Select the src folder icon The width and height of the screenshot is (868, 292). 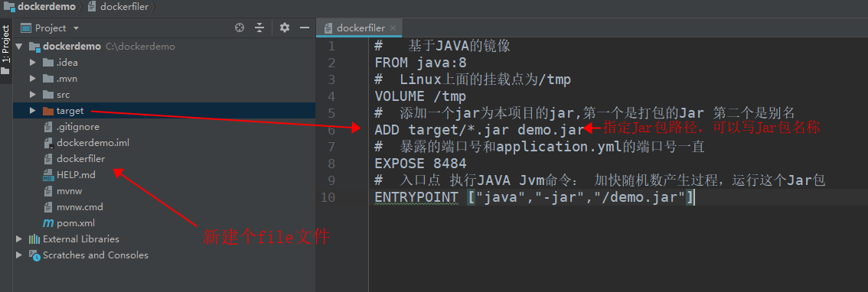pos(47,95)
